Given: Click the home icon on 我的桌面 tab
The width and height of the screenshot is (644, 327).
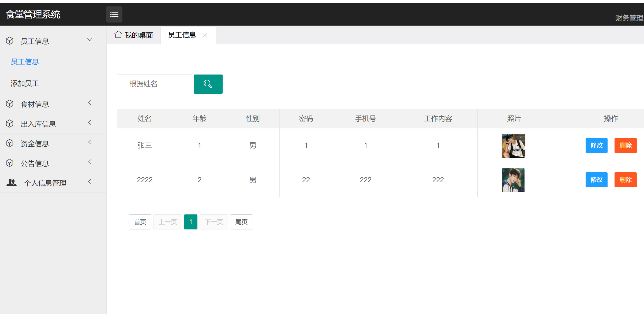Looking at the screenshot, I should [x=118, y=35].
